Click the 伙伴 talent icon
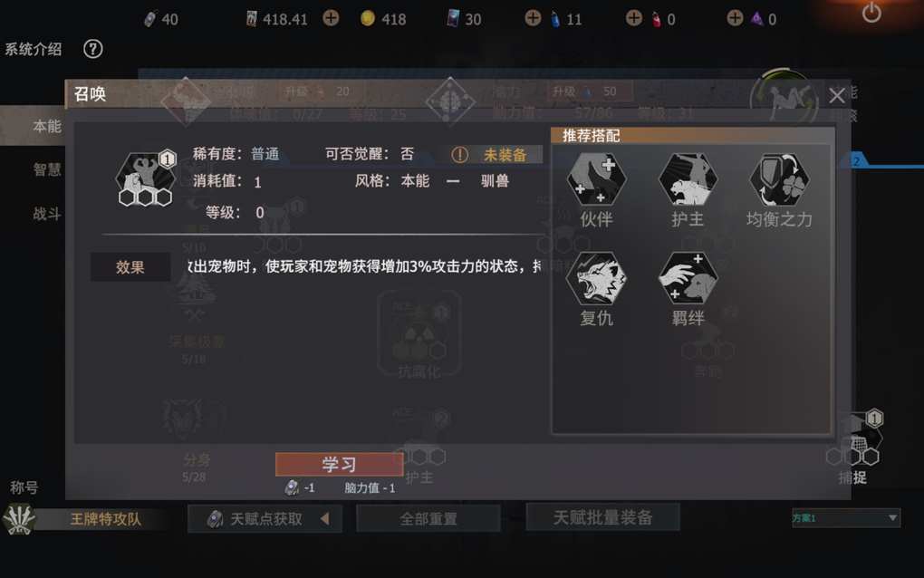The height and width of the screenshot is (578, 924). [x=596, y=179]
